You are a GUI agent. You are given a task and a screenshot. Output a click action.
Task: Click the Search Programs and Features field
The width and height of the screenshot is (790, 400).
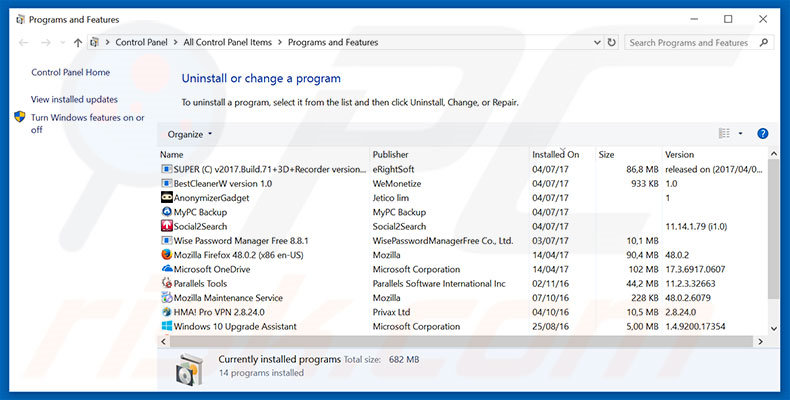pyautogui.click(x=688, y=43)
